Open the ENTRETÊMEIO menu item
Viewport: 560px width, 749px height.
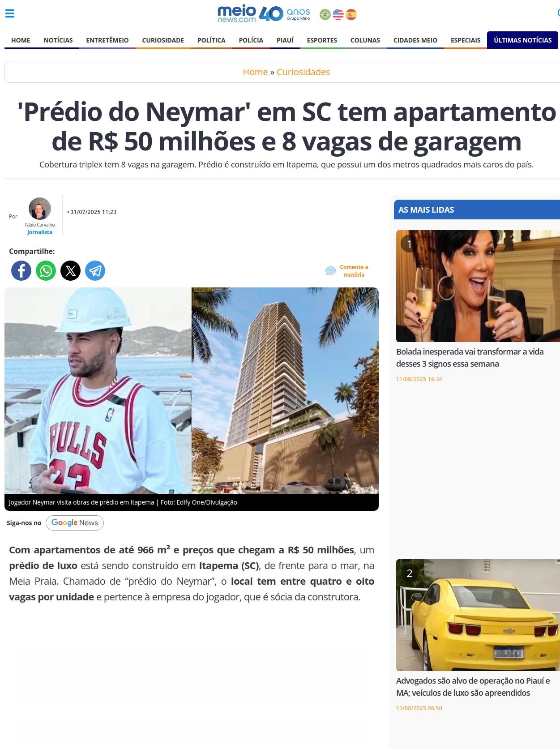[107, 40]
